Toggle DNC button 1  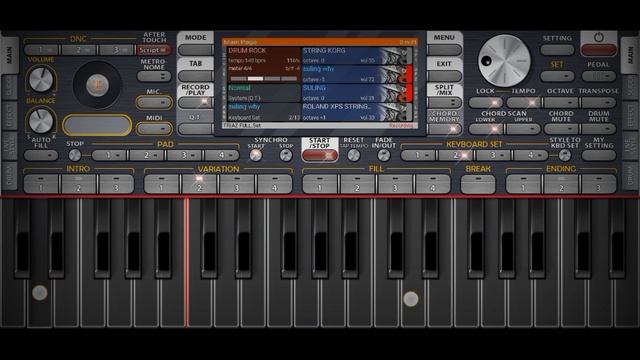coord(41,50)
